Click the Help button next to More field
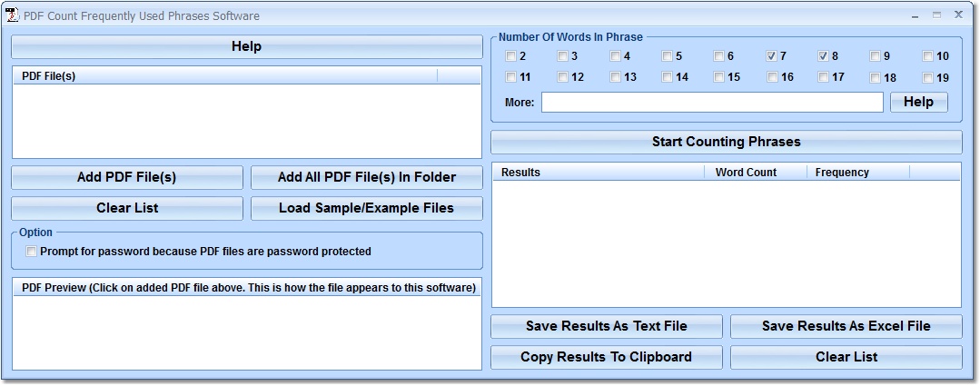This screenshot has height=386, width=980. [x=919, y=103]
